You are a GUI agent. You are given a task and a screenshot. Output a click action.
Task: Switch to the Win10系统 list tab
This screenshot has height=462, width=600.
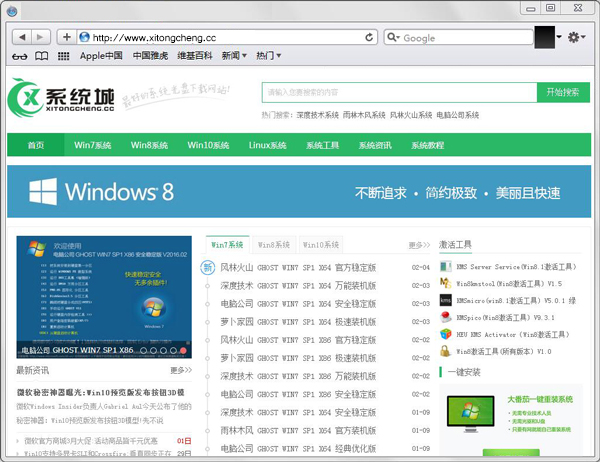[x=321, y=245]
